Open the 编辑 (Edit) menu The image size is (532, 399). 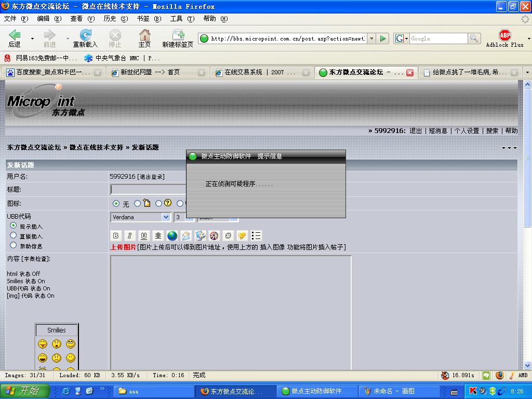(49, 19)
